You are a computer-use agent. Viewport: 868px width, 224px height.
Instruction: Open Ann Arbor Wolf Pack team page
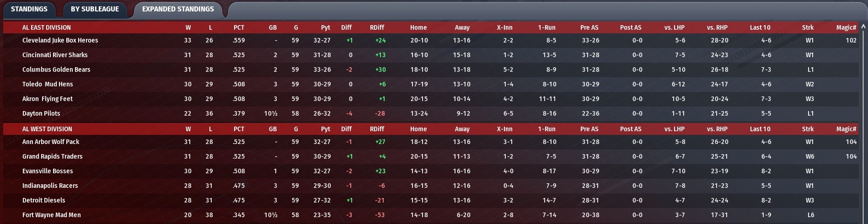[51, 142]
